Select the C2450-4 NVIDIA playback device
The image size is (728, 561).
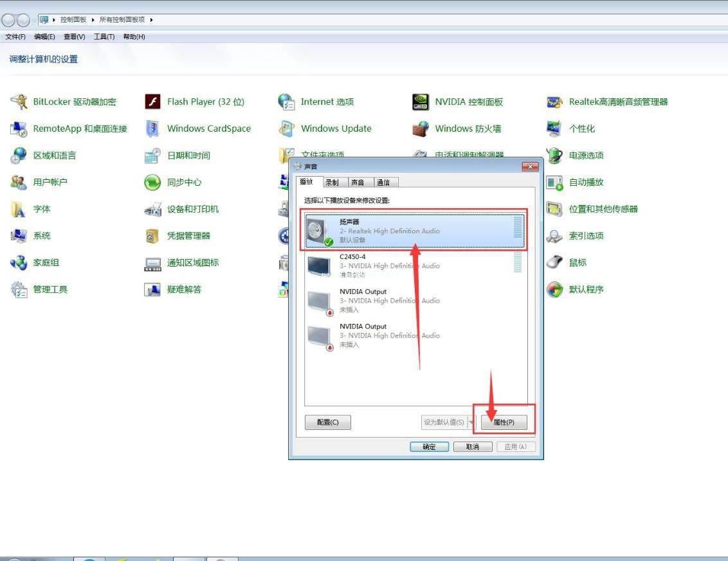414,265
